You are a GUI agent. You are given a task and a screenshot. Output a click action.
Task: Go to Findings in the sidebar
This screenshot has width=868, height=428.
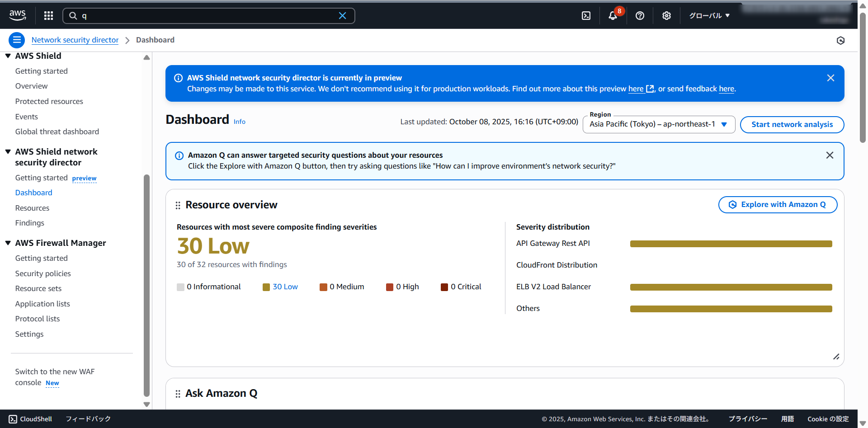click(x=30, y=223)
